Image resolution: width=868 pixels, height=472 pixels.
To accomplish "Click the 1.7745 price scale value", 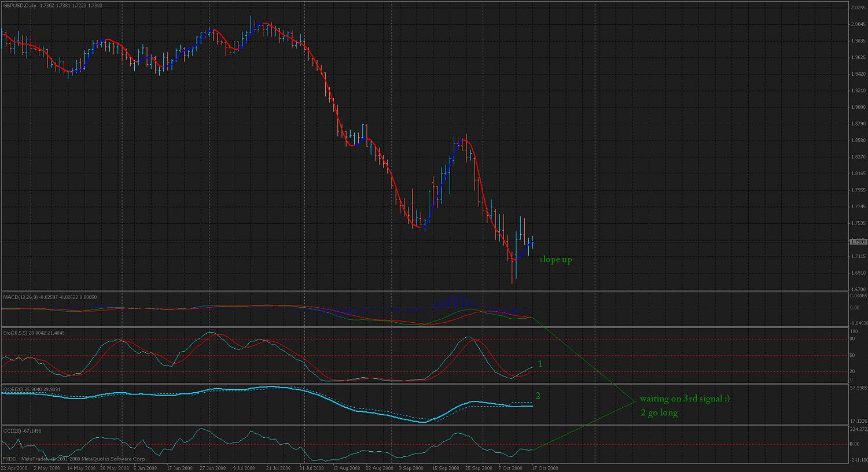I will (x=858, y=207).
